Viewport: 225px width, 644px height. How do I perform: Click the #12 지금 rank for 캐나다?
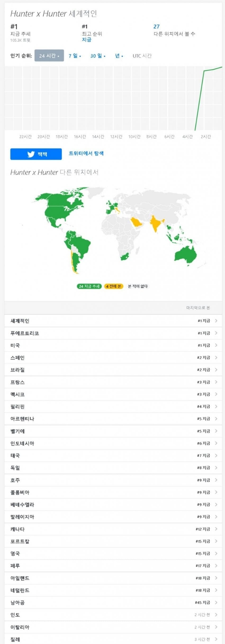(203, 529)
